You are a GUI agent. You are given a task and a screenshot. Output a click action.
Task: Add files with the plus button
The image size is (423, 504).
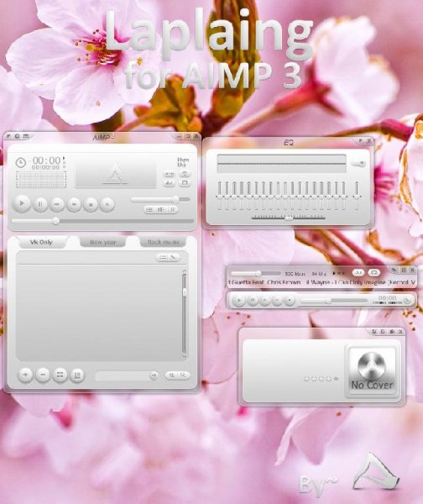click(x=26, y=375)
